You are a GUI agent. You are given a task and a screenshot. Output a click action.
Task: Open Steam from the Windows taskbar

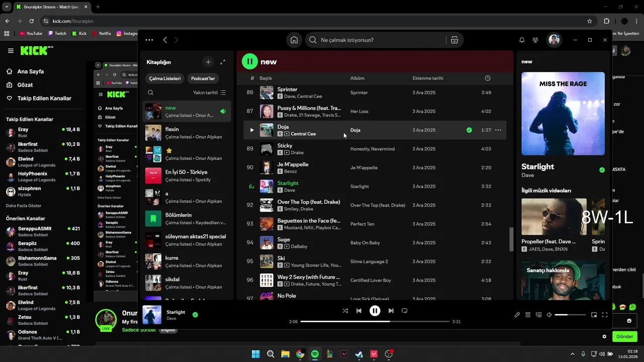(359, 354)
